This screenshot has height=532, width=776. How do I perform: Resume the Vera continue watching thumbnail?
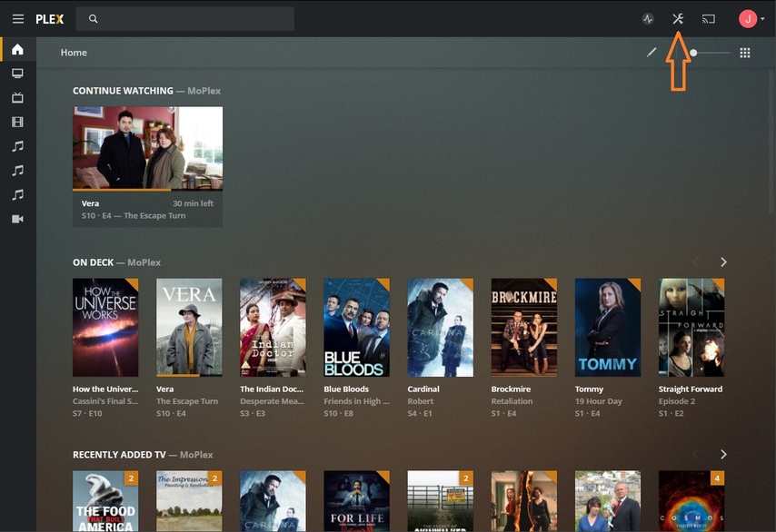(147, 148)
